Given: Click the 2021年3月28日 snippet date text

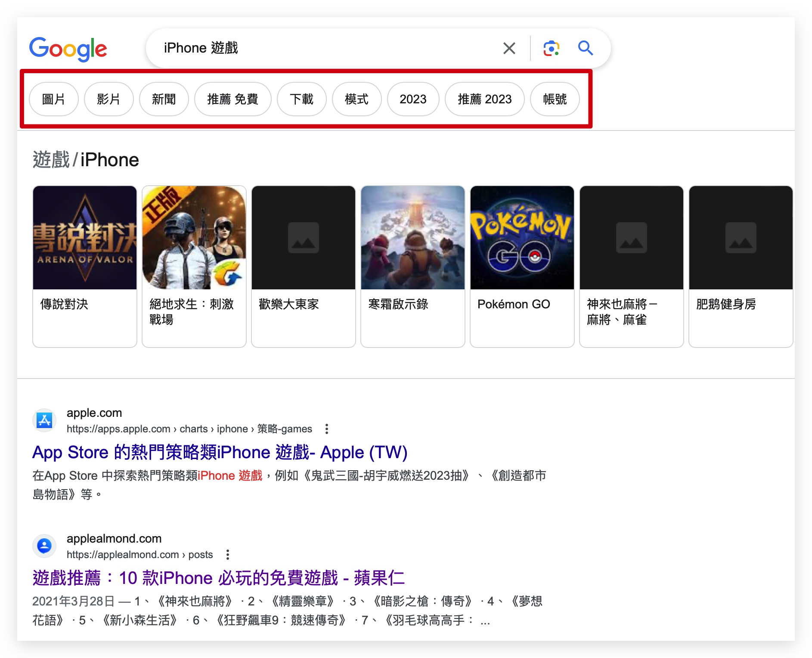Looking at the screenshot, I should [x=74, y=601].
